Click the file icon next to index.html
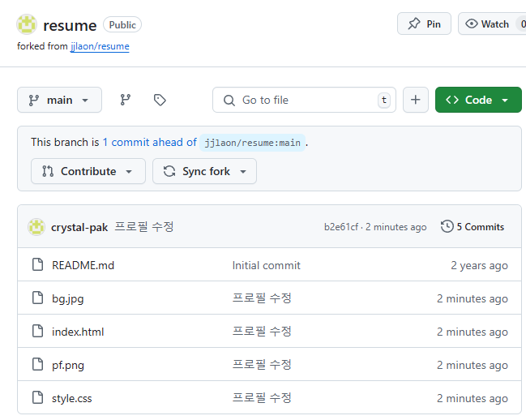The width and height of the screenshot is (526, 420). point(37,331)
